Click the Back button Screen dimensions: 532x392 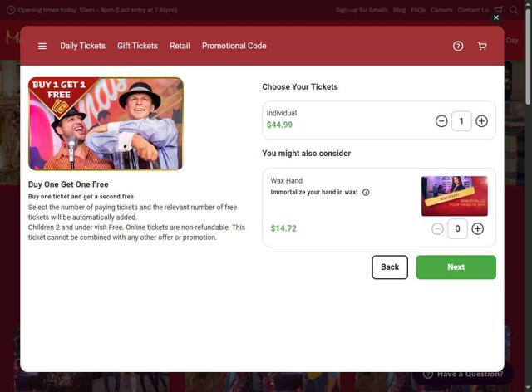[x=390, y=267]
